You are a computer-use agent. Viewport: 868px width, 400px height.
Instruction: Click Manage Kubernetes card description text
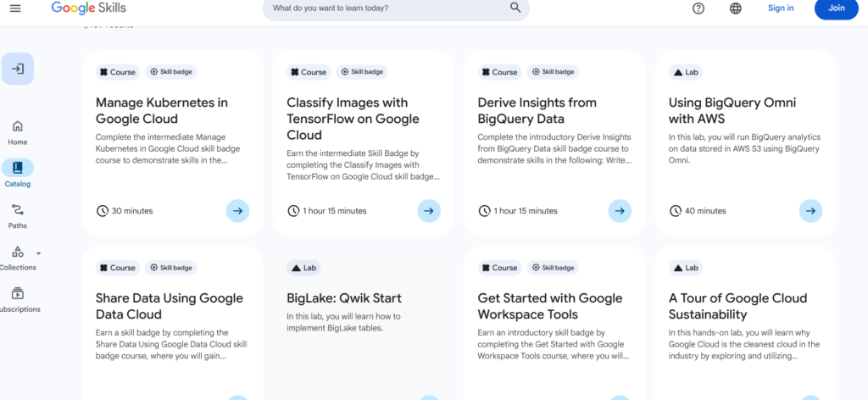(168, 148)
